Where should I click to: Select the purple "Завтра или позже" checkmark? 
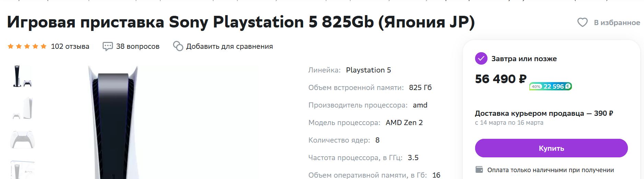(x=481, y=59)
